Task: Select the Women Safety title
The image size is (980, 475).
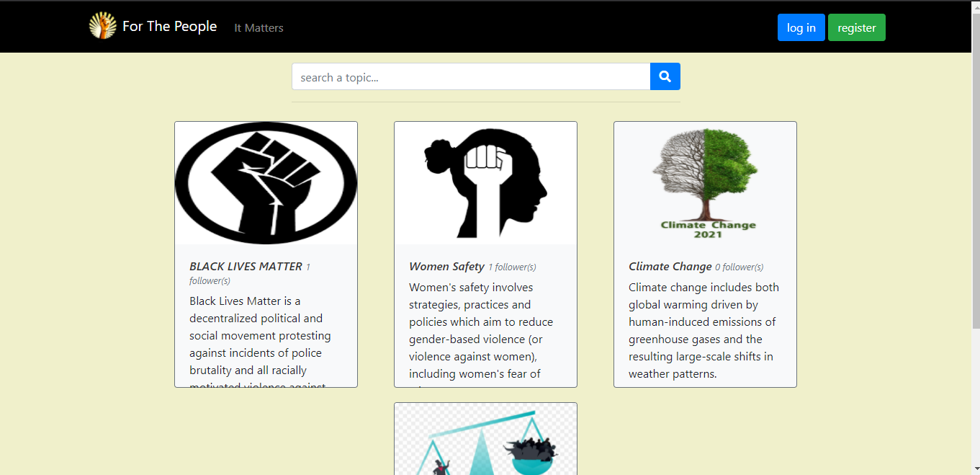Action: pos(446,267)
